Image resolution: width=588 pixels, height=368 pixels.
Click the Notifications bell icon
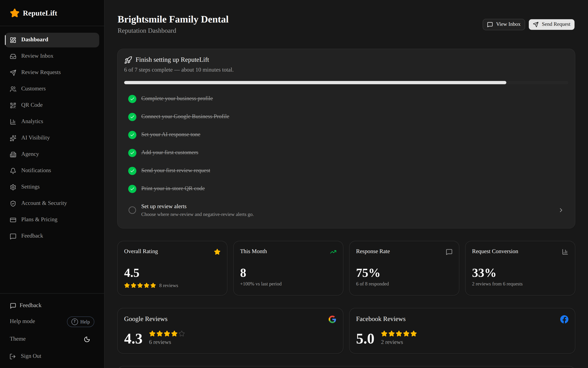(x=13, y=171)
